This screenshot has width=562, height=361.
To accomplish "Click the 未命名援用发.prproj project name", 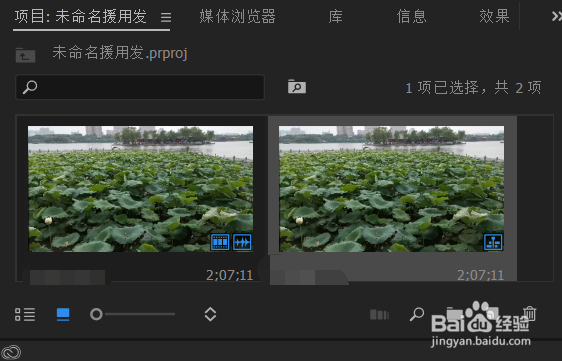I will (x=120, y=53).
